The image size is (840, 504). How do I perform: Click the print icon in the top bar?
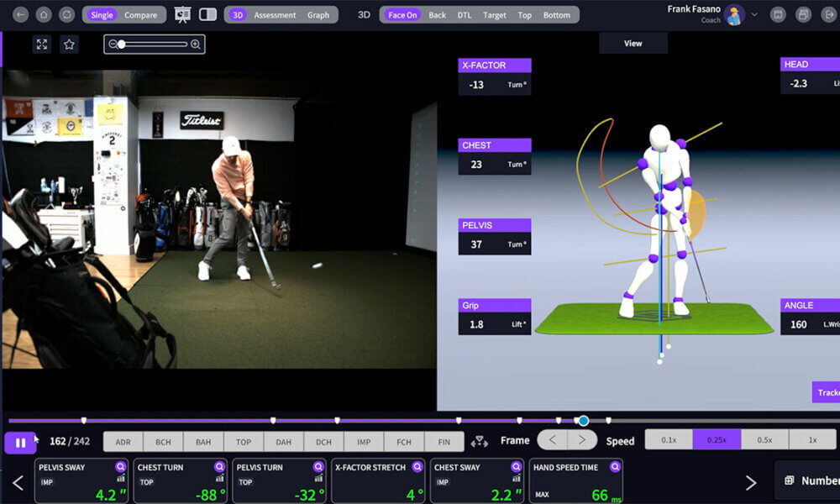coord(804,13)
